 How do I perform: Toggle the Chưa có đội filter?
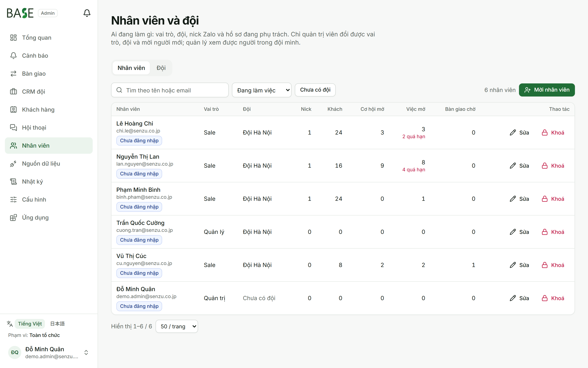[x=315, y=90]
